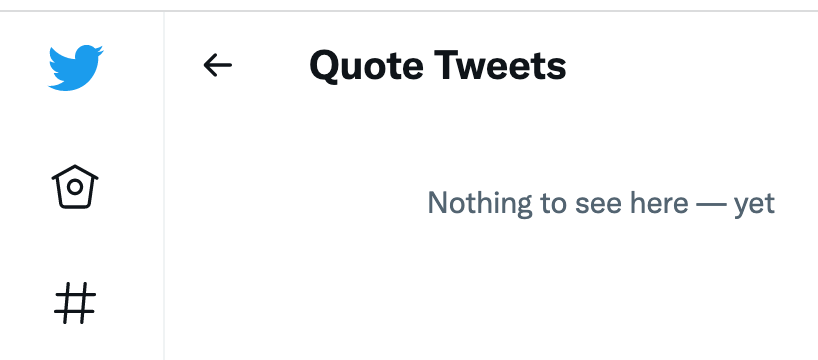
Task: Click the word 'Quote' in the title
Action: [x=367, y=67]
